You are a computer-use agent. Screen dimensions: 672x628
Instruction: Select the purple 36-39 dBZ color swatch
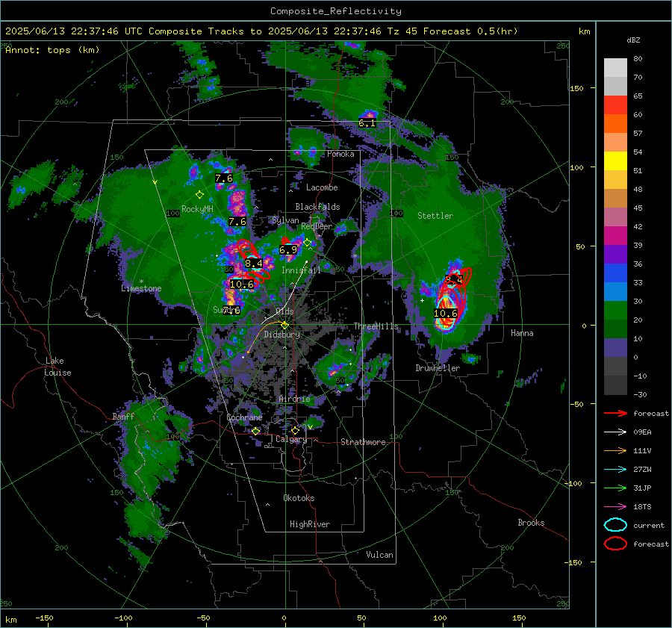(615, 255)
